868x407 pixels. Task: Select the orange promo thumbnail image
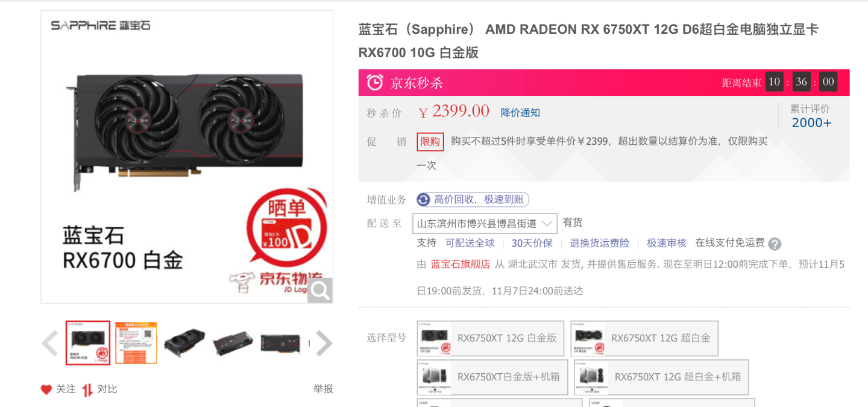[136, 343]
